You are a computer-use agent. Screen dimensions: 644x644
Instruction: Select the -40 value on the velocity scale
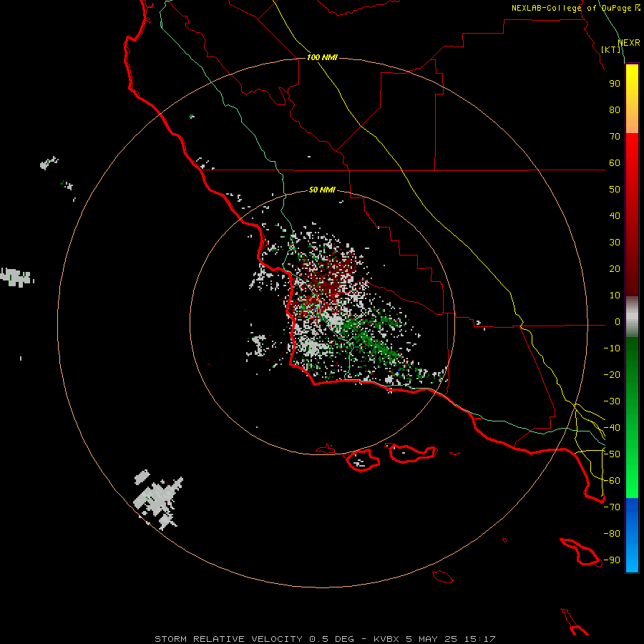pyautogui.click(x=612, y=428)
